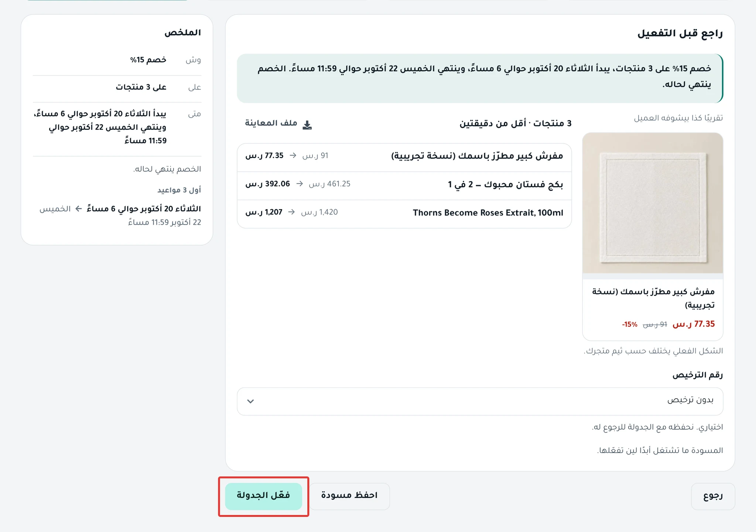
Task: Go back with the رجوع button
Action: 713,496
